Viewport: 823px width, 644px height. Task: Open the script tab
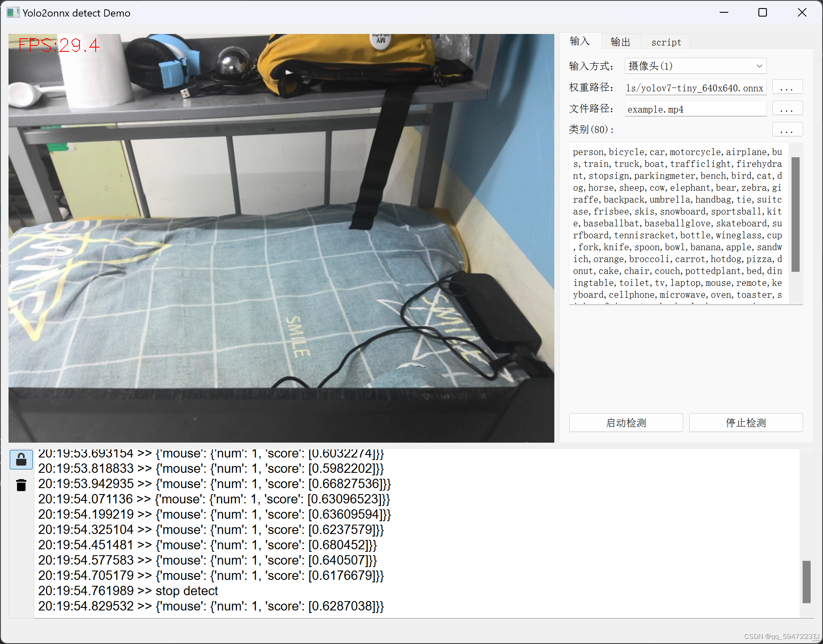(666, 42)
